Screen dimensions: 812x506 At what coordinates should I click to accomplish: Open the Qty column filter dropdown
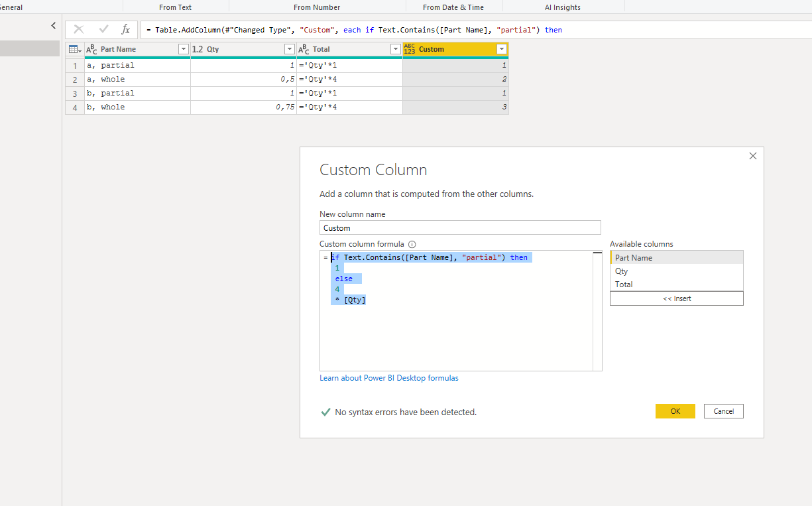[x=289, y=49]
